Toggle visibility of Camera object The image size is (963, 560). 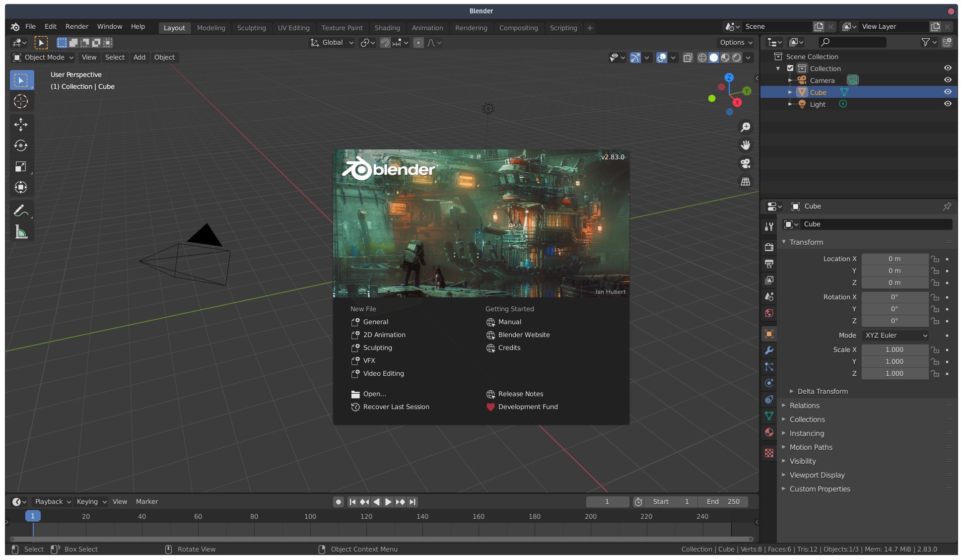pos(947,80)
